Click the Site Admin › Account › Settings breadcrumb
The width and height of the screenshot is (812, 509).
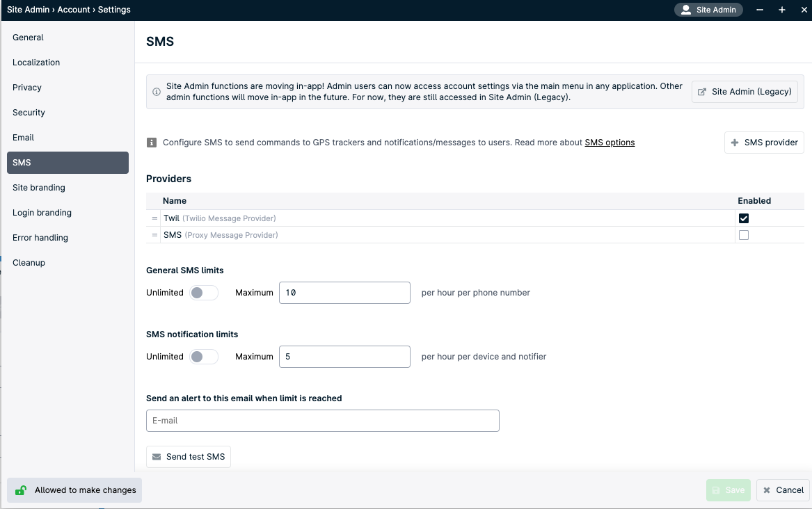point(69,10)
